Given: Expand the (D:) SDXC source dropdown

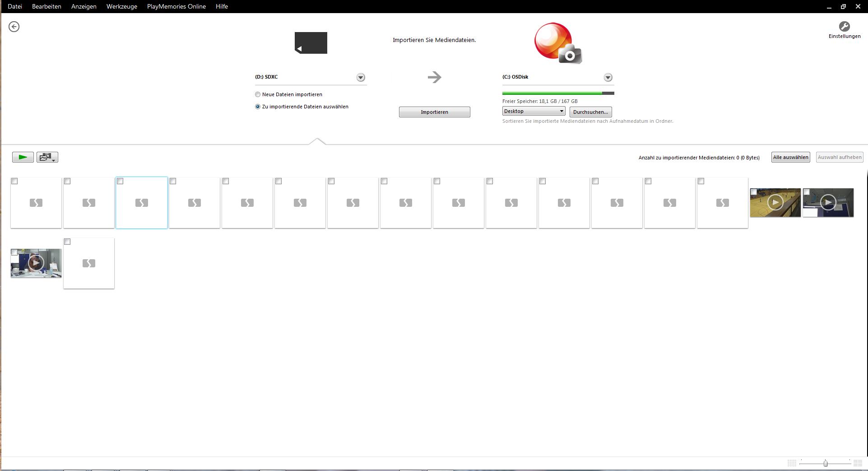Looking at the screenshot, I should [361, 78].
